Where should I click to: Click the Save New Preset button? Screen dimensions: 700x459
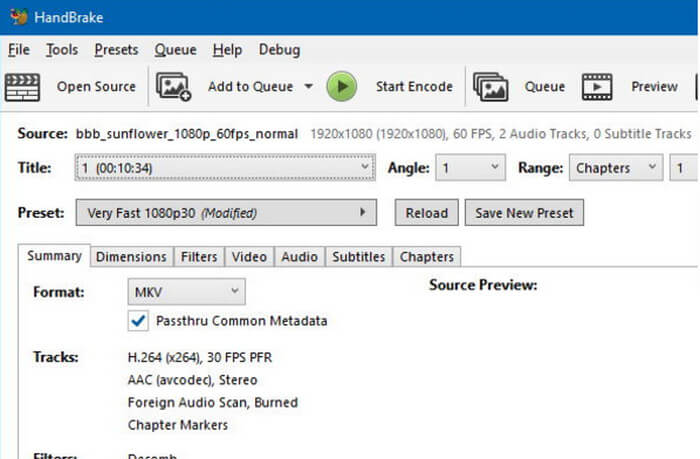click(x=524, y=213)
